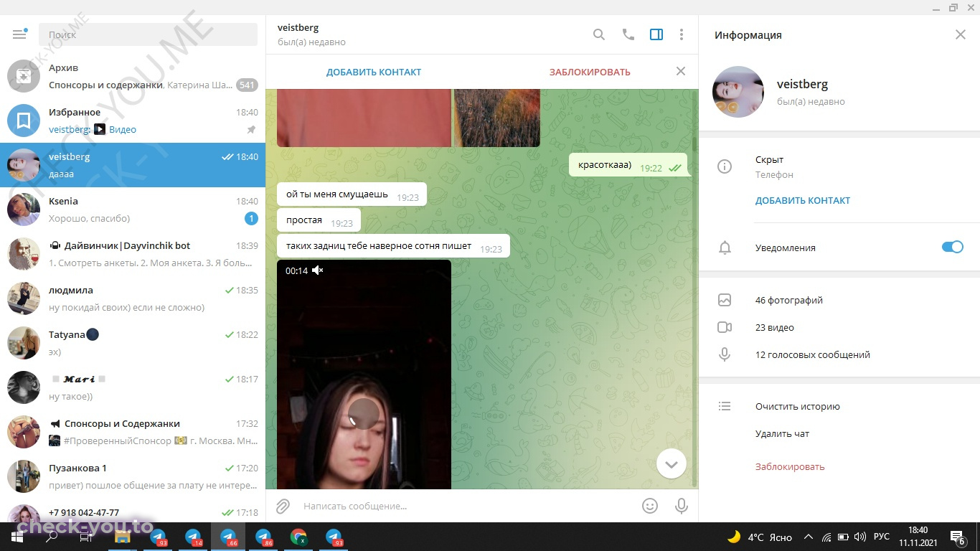Screen dimensions: 980x551
Task: Click the photo icon in shared media
Action: (725, 301)
